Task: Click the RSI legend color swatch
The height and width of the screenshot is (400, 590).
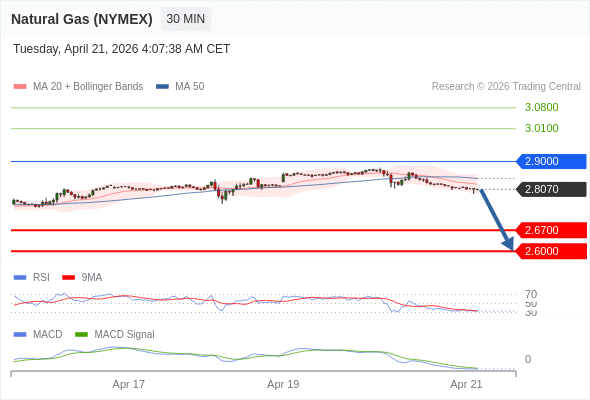Action: click(x=20, y=278)
